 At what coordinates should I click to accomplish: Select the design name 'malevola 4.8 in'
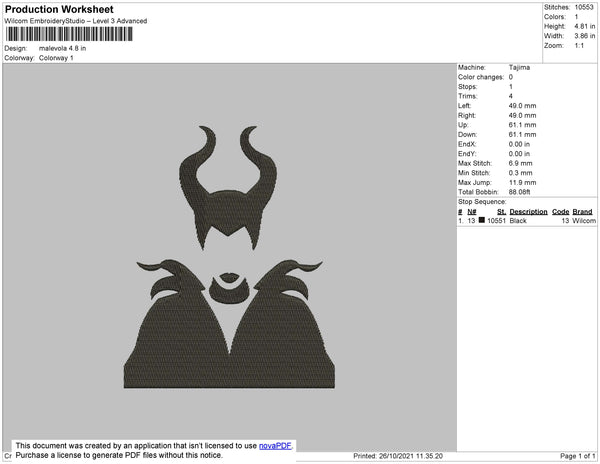click(x=62, y=48)
